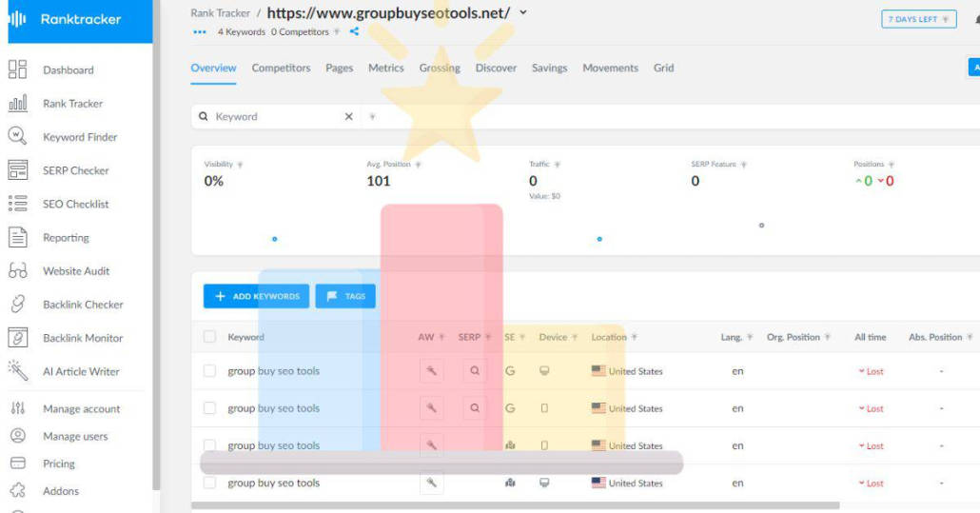Open the Backlink Checker
The width and height of the screenshot is (980, 513).
[83, 305]
